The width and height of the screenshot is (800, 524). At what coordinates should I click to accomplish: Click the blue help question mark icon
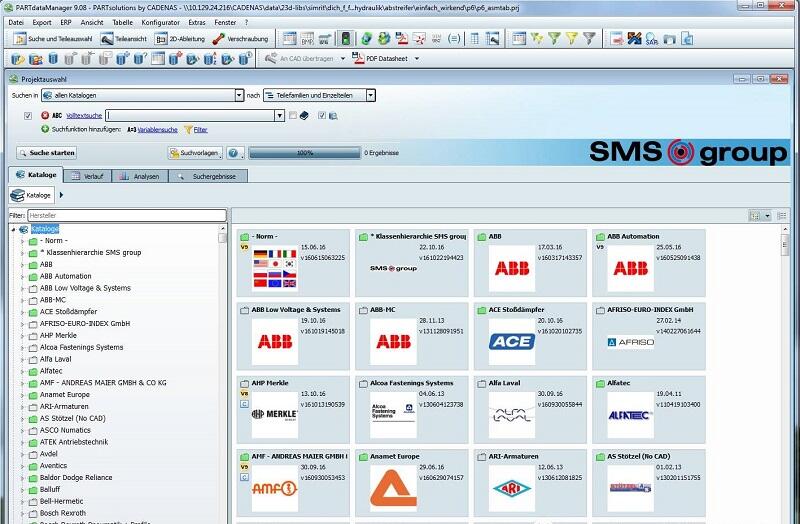(x=233, y=153)
